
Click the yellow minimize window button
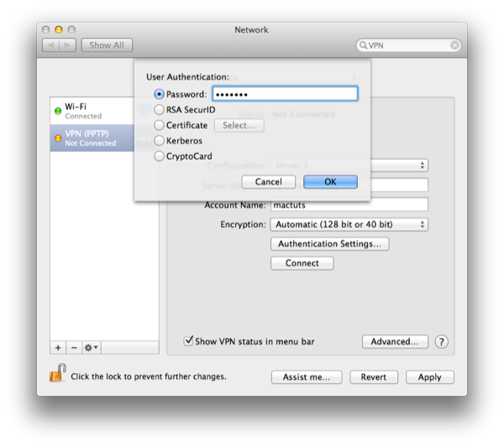click(x=59, y=29)
